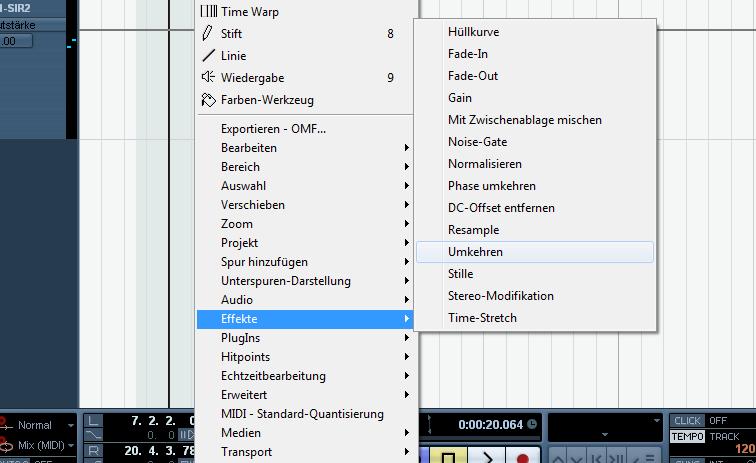This screenshot has width=756, height=463.
Task: Toggle the TEMPO track button
Action: [x=688, y=436]
